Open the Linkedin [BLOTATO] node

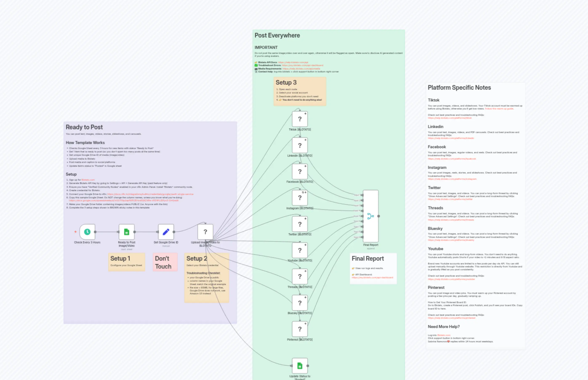[x=299, y=145]
